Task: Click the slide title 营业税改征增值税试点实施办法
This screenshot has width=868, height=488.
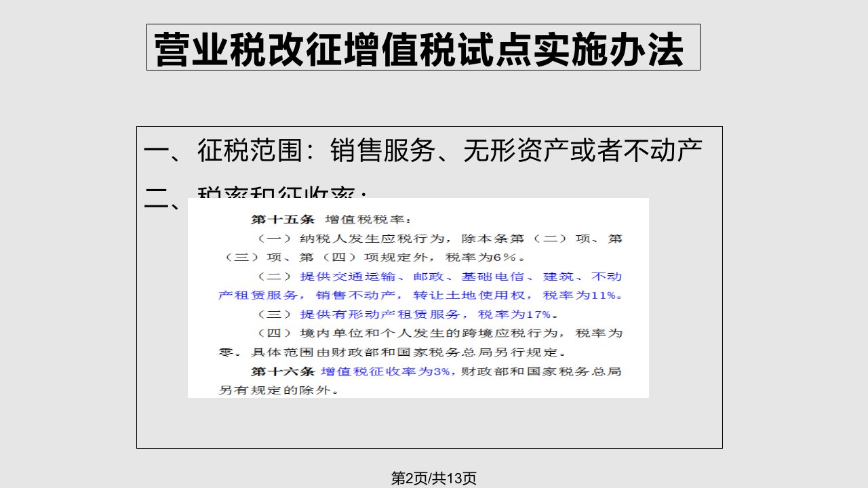Action: pyautogui.click(x=419, y=49)
